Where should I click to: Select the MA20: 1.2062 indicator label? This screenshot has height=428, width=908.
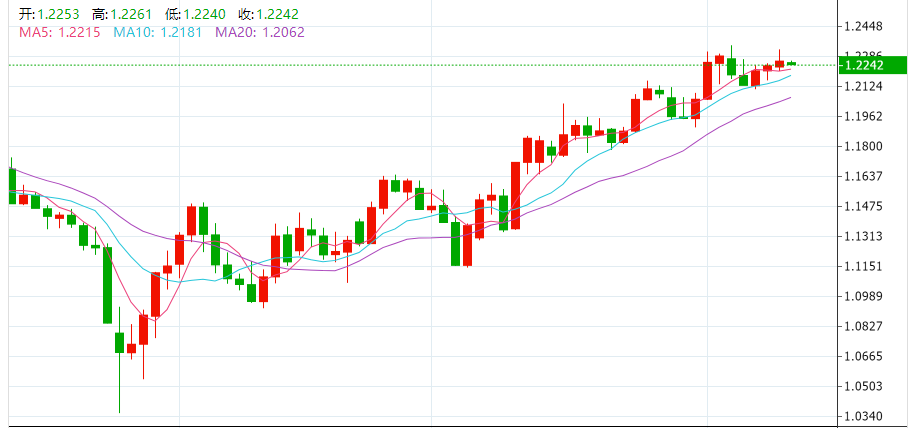point(260,32)
